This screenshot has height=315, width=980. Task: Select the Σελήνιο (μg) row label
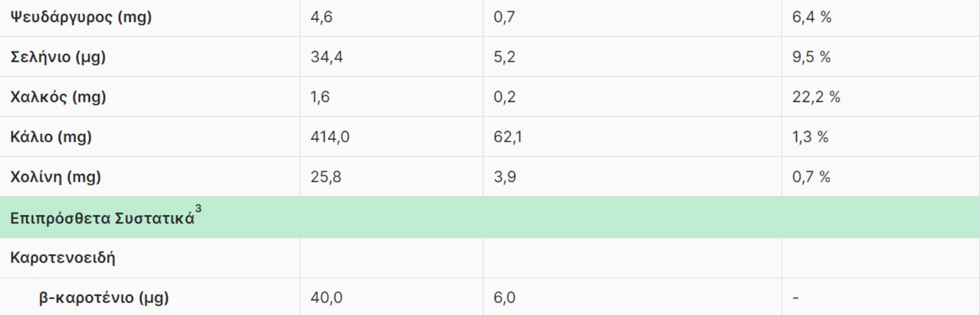tap(58, 57)
